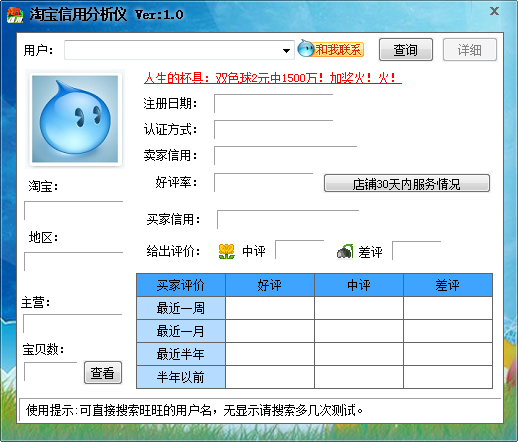Click the 宝贝数 field
Viewport: 518px width, 442px height.
[x=50, y=371]
